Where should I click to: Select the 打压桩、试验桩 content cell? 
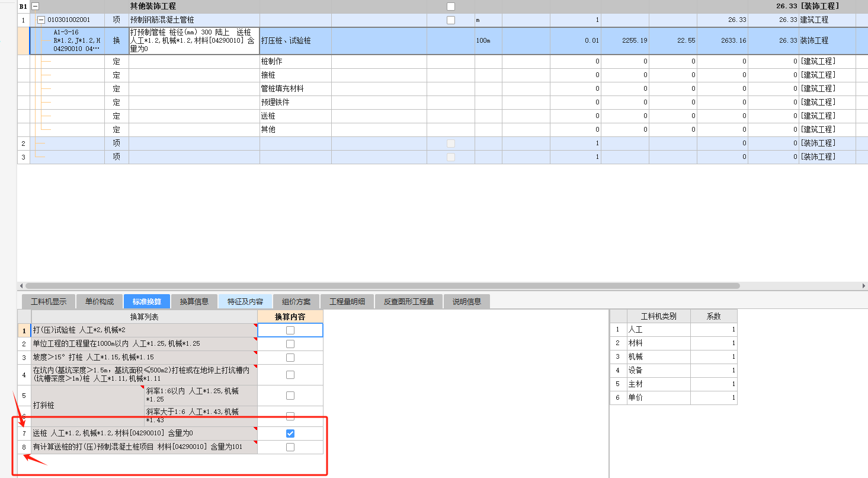(x=296, y=41)
